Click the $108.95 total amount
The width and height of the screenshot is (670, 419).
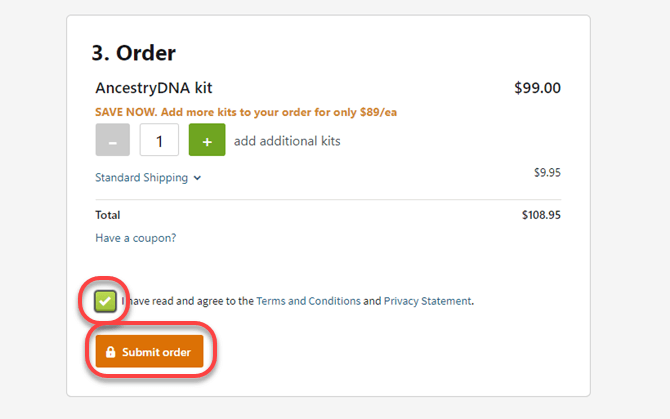point(541,215)
